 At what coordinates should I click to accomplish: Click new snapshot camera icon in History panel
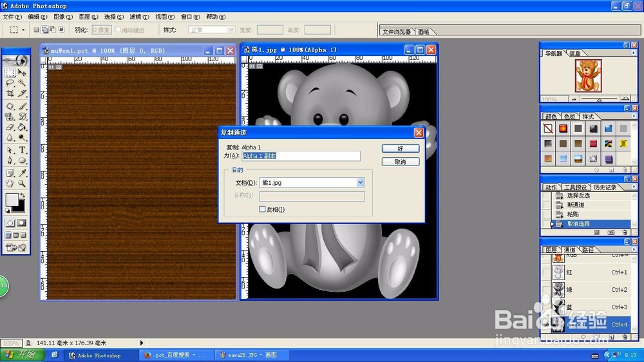611,233
